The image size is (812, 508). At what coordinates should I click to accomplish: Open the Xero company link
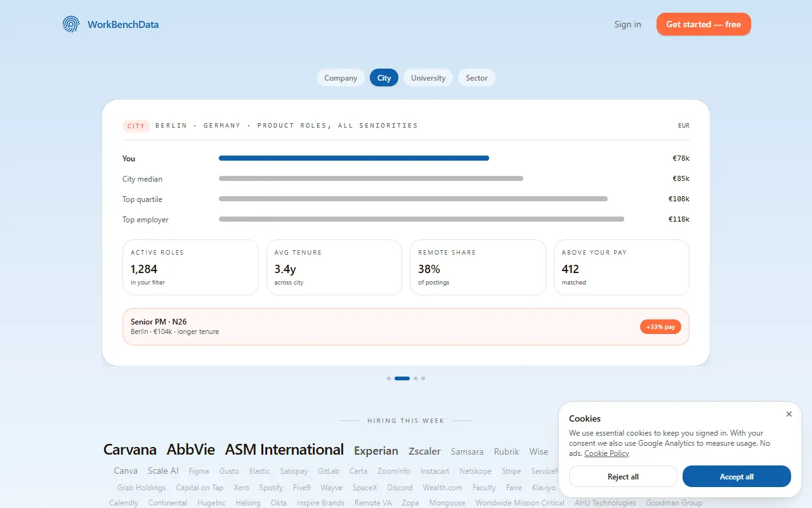[241, 488]
